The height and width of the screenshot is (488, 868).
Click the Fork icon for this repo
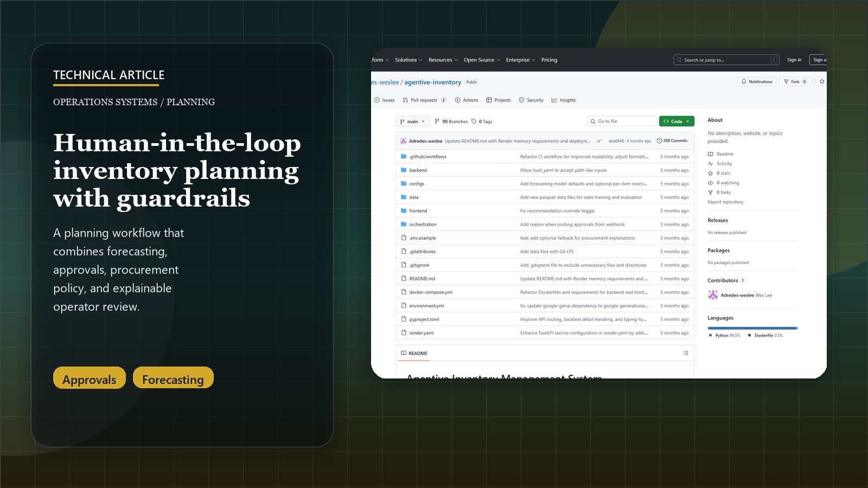point(787,81)
